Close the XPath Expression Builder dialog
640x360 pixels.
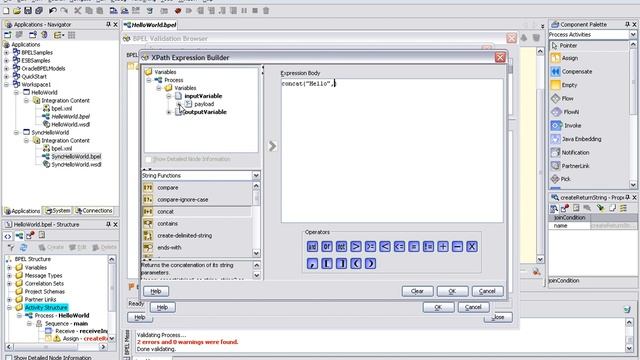pyautogui.click(x=500, y=58)
